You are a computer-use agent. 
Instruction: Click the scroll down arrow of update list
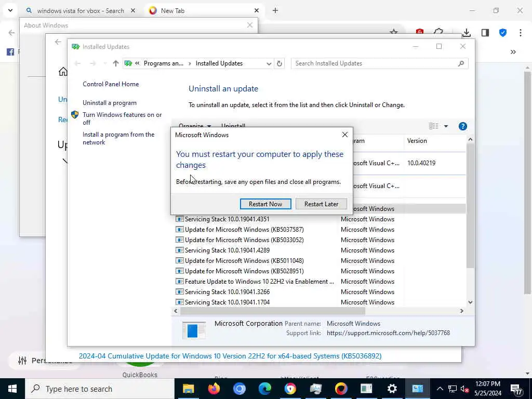[470, 302]
